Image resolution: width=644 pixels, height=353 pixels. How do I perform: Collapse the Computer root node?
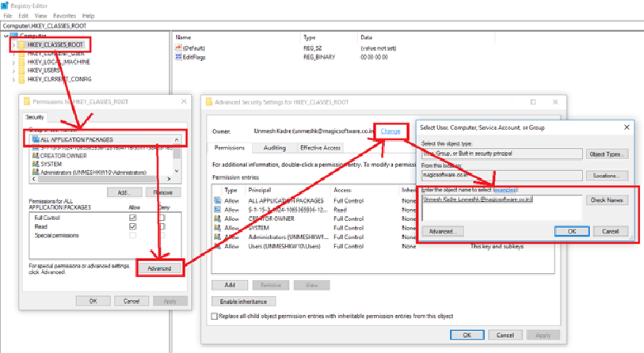[6, 36]
